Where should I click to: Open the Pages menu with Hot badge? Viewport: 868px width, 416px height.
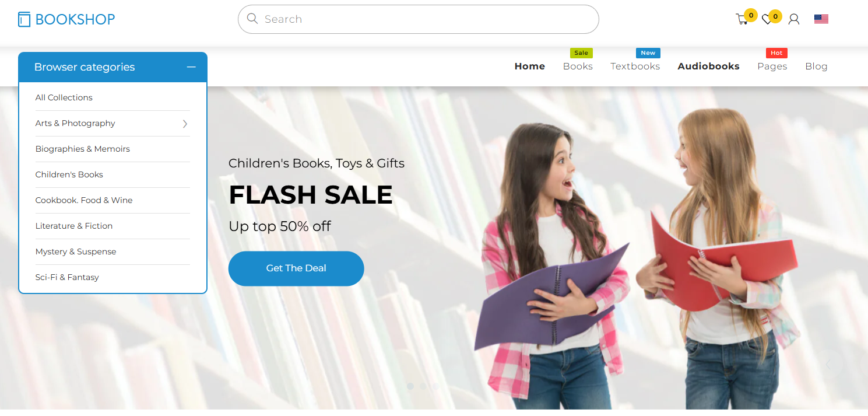pos(772,67)
